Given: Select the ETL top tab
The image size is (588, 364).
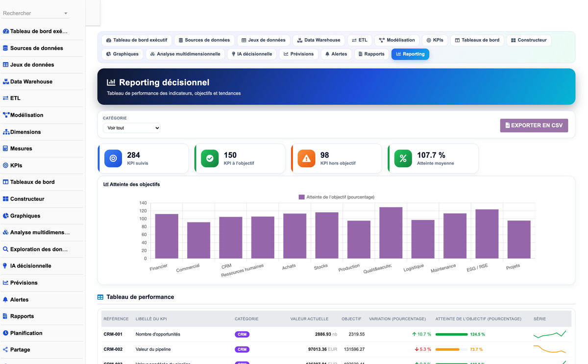Looking at the screenshot, I should coord(360,40).
